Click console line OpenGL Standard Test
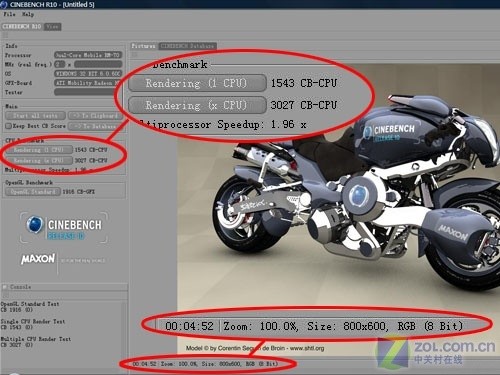 (x=30, y=304)
